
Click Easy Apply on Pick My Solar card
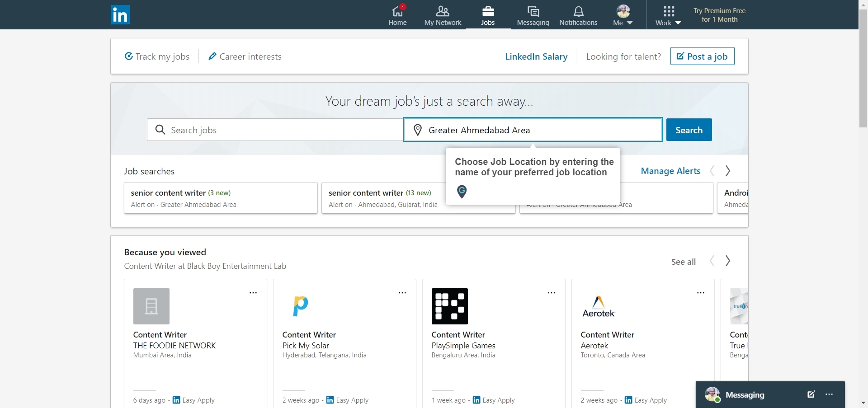[348, 400]
